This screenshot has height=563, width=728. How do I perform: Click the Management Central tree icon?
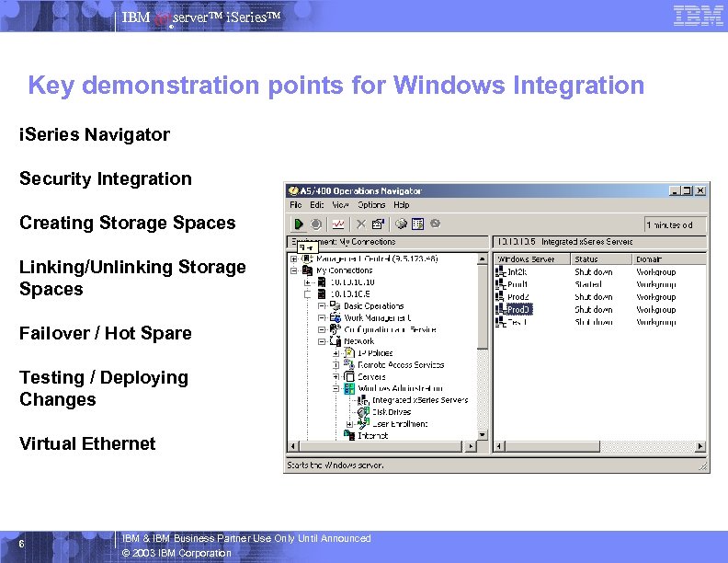click(307, 259)
